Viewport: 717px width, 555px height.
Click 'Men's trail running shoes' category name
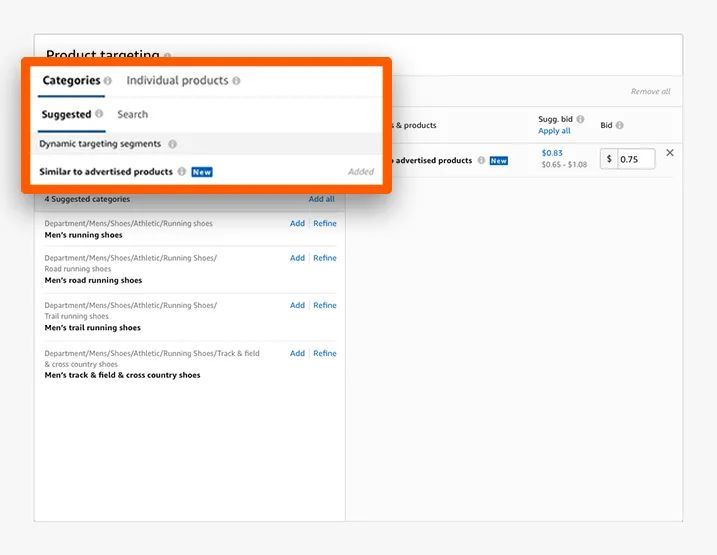pos(92,328)
